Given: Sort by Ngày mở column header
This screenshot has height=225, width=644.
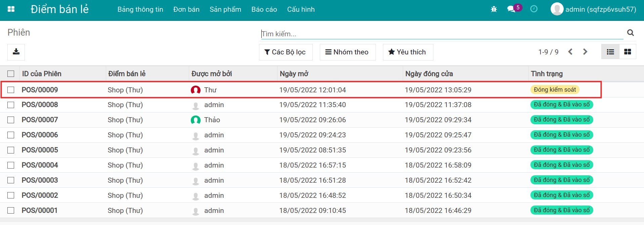Looking at the screenshot, I should tap(294, 74).
